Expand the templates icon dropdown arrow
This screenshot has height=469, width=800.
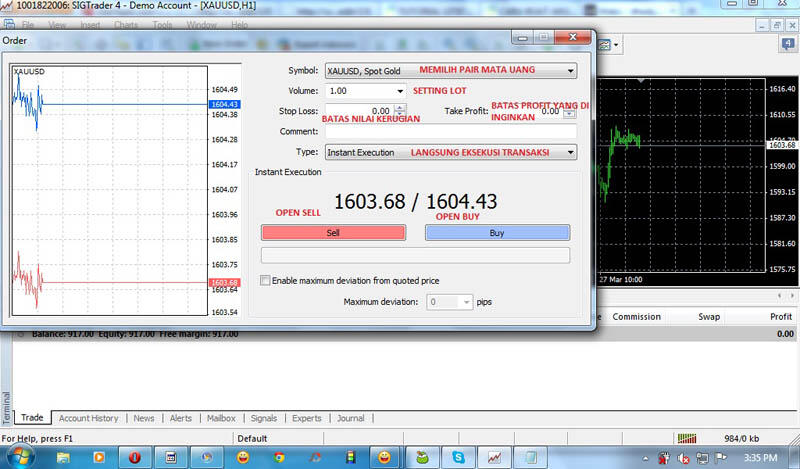pos(616,45)
